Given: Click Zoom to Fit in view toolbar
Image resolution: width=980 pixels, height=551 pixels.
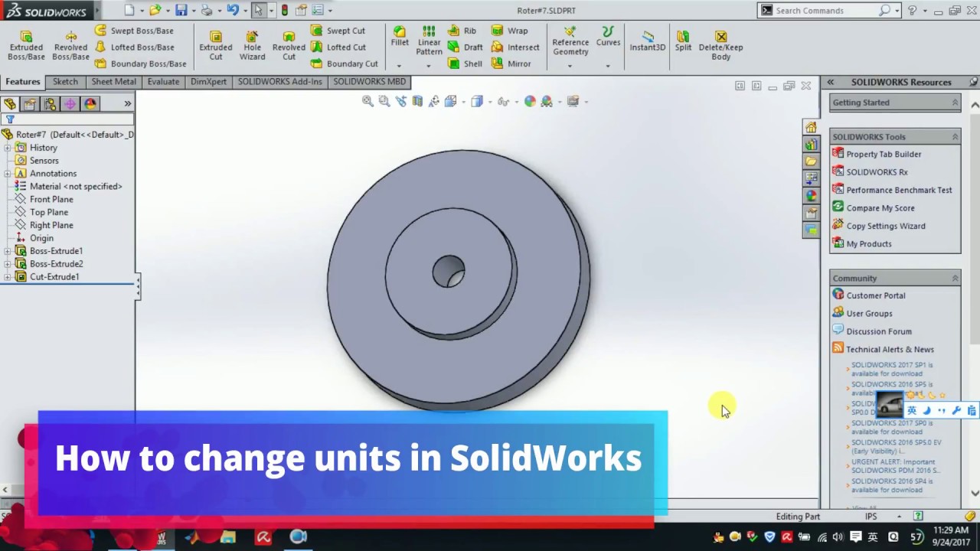Looking at the screenshot, I should 367,101.
